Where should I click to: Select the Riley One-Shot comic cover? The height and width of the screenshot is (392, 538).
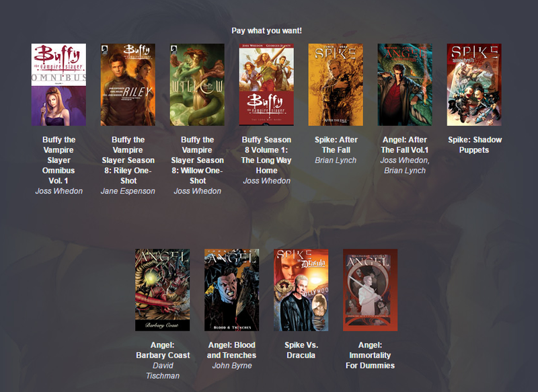point(128,84)
